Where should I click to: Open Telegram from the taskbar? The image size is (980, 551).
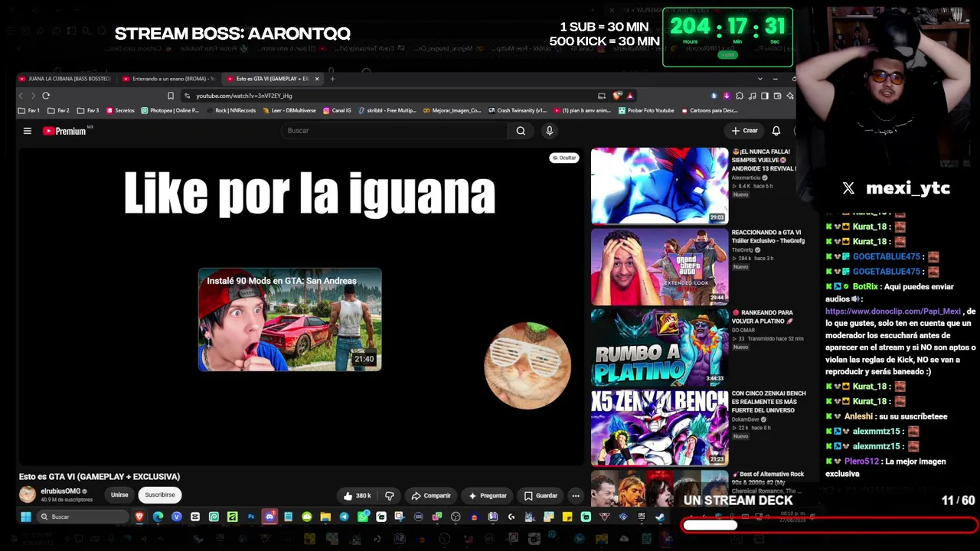tap(344, 517)
